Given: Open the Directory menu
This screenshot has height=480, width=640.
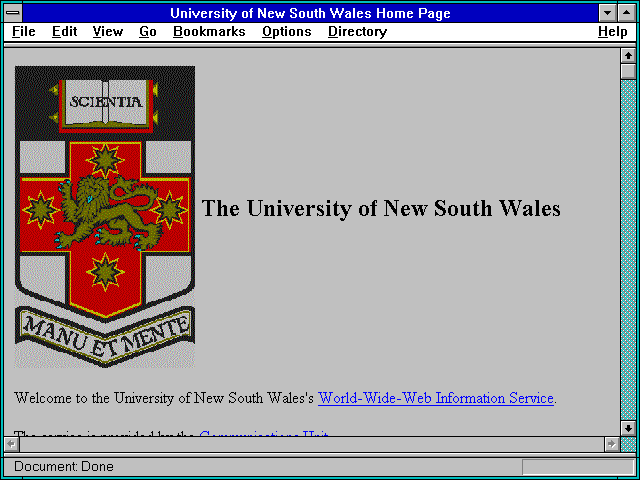Looking at the screenshot, I should click(357, 32).
